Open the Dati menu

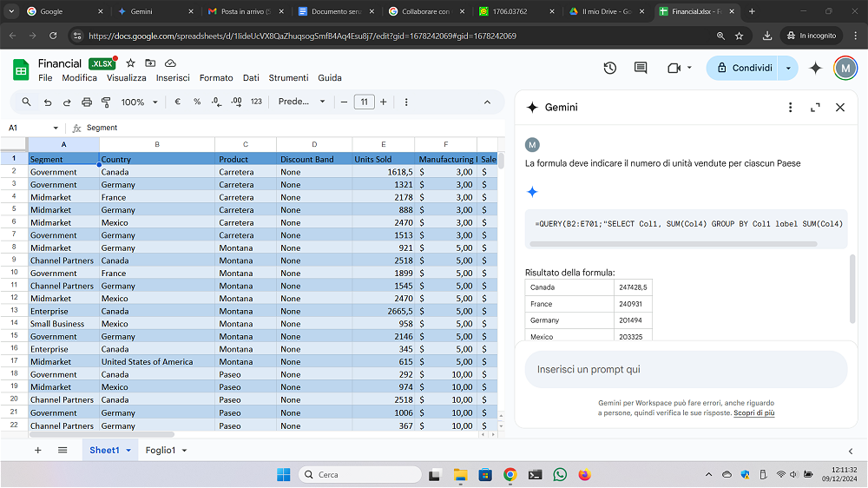tap(251, 78)
